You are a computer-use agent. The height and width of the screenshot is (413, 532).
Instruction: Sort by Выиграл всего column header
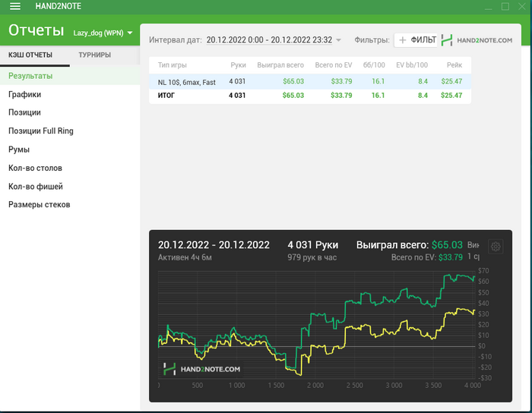click(x=280, y=65)
